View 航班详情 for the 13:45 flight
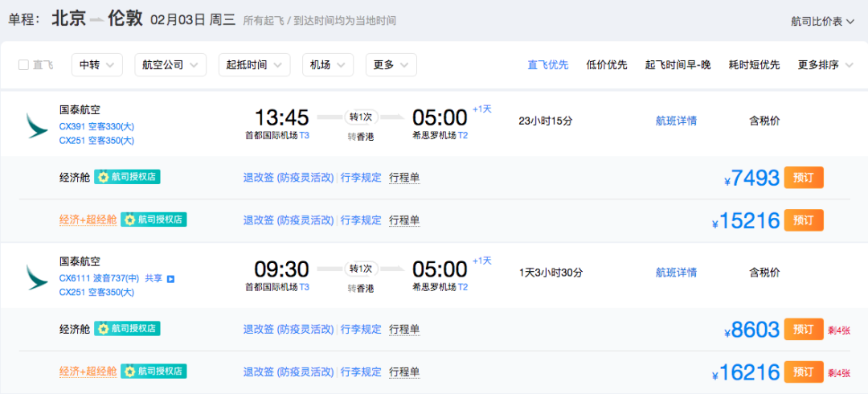 click(676, 121)
